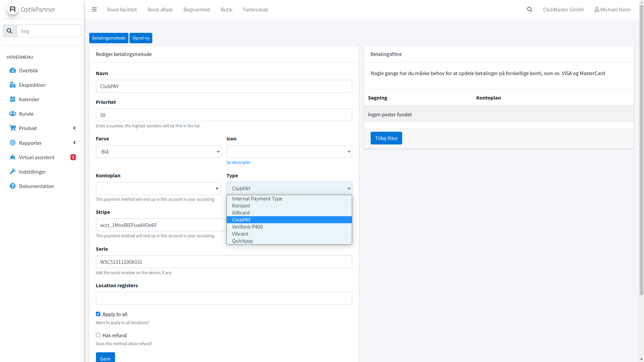The width and height of the screenshot is (644, 362).
Task: Open Overblik dashboard icon in sidebar
Action: (12, 70)
